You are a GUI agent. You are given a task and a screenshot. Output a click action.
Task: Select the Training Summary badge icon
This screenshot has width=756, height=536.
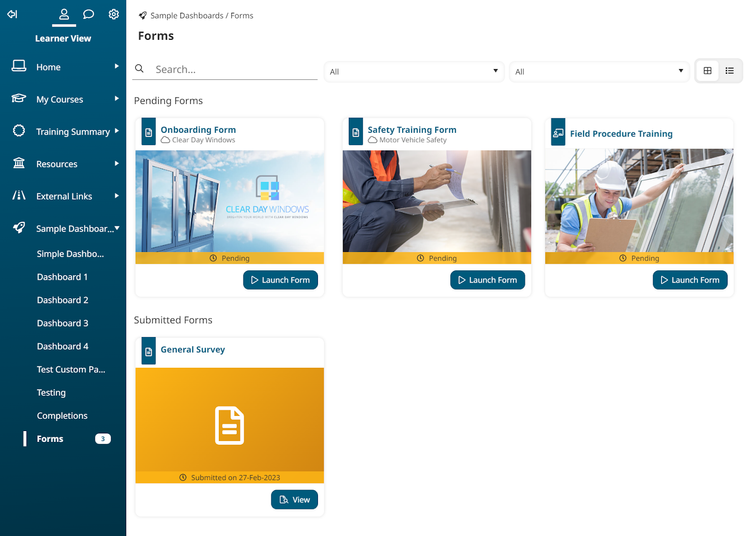[18, 131]
